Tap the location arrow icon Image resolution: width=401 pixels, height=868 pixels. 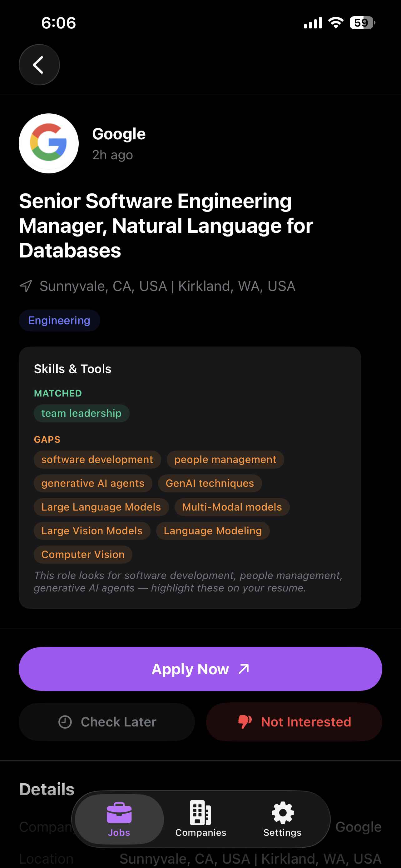[x=26, y=287]
